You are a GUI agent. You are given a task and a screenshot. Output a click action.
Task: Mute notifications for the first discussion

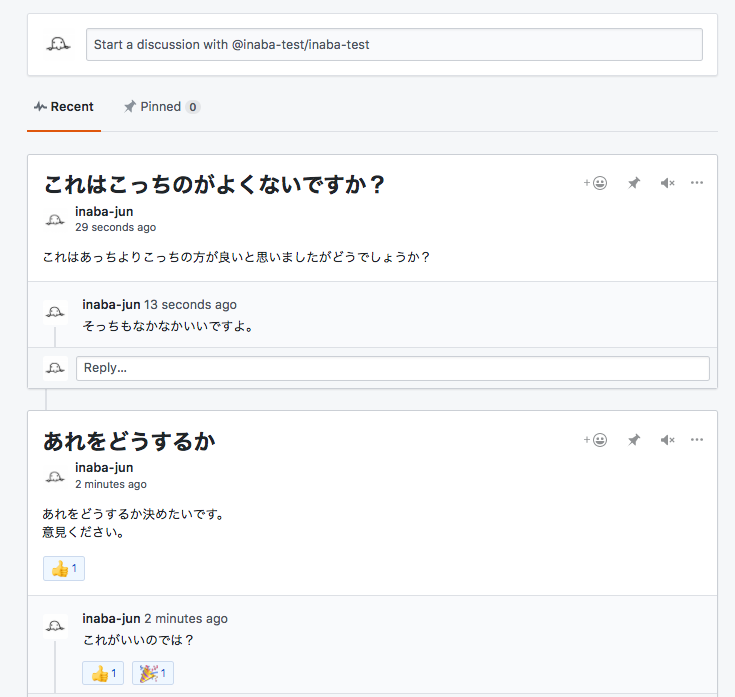(667, 183)
